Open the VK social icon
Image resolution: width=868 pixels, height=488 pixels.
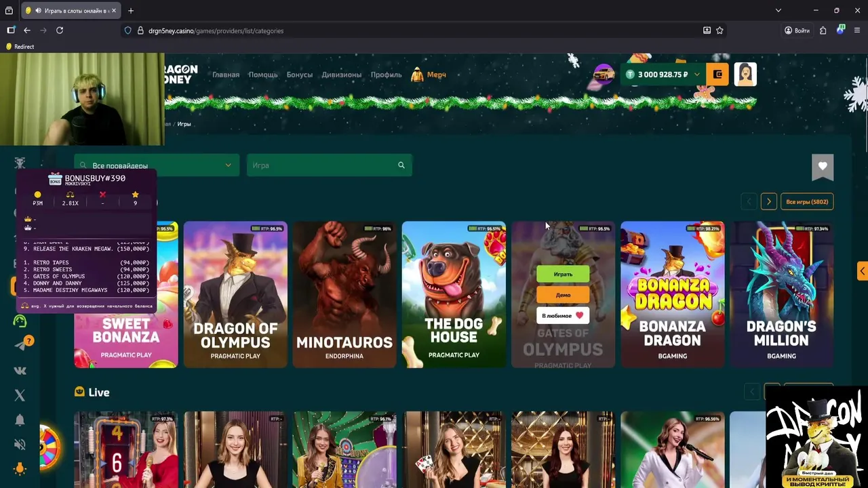point(20,370)
